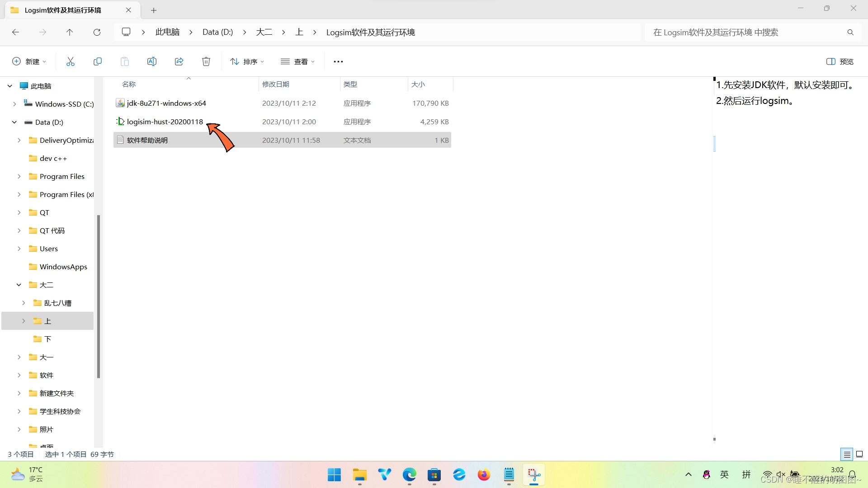The width and height of the screenshot is (868, 488).
Task: Click the Cut scissors icon
Action: [70, 61]
